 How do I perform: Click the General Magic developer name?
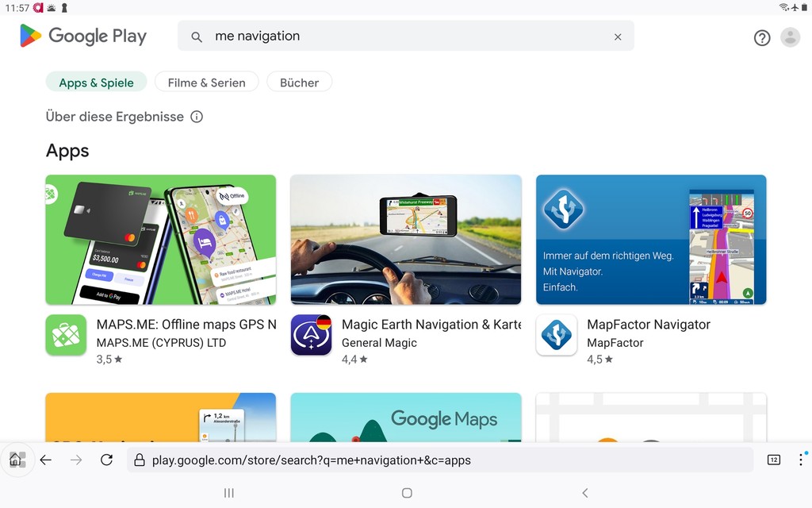coord(379,343)
